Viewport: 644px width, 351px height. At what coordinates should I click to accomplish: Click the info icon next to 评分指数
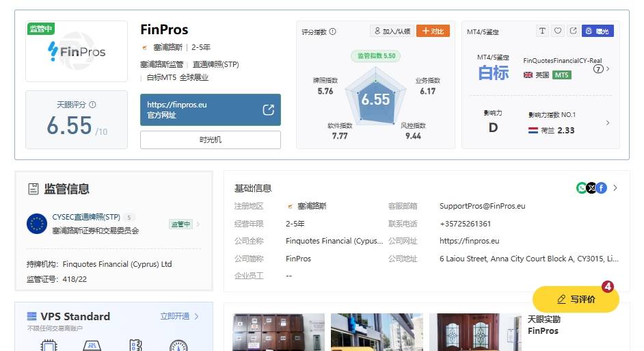[x=333, y=31]
